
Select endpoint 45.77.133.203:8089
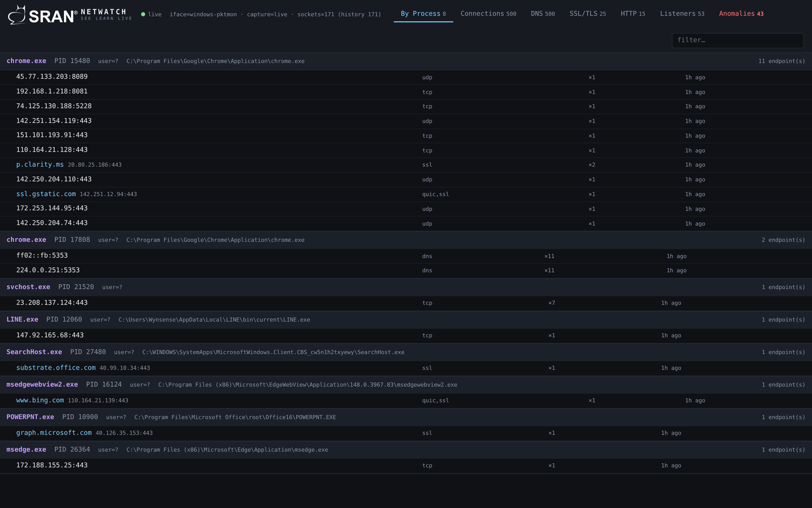[52, 77]
